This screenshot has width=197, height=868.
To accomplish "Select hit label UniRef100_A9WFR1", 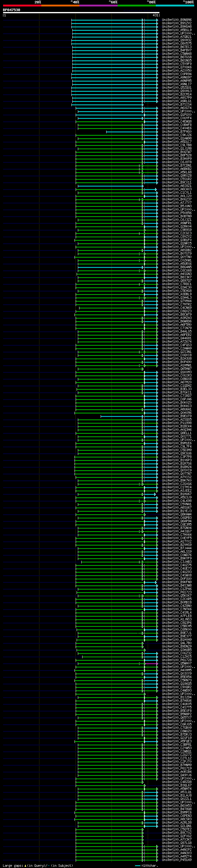I will click(x=177, y=223).
